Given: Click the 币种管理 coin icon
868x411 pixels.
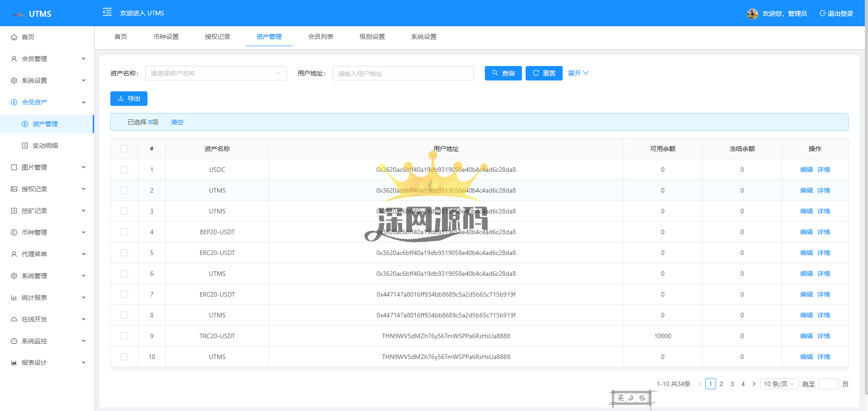Looking at the screenshot, I should pyautogui.click(x=14, y=232).
